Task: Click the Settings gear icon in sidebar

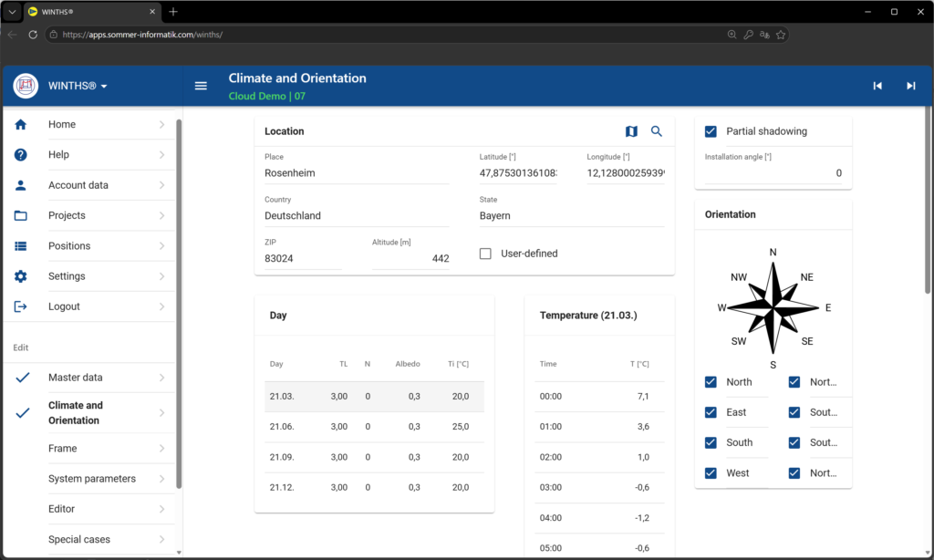Action: (21, 276)
